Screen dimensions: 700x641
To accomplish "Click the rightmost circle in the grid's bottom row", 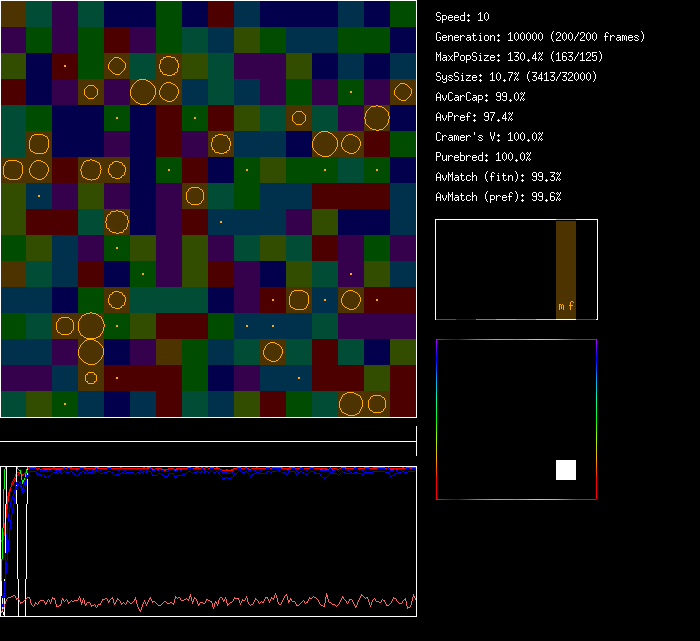I will coord(376,404).
